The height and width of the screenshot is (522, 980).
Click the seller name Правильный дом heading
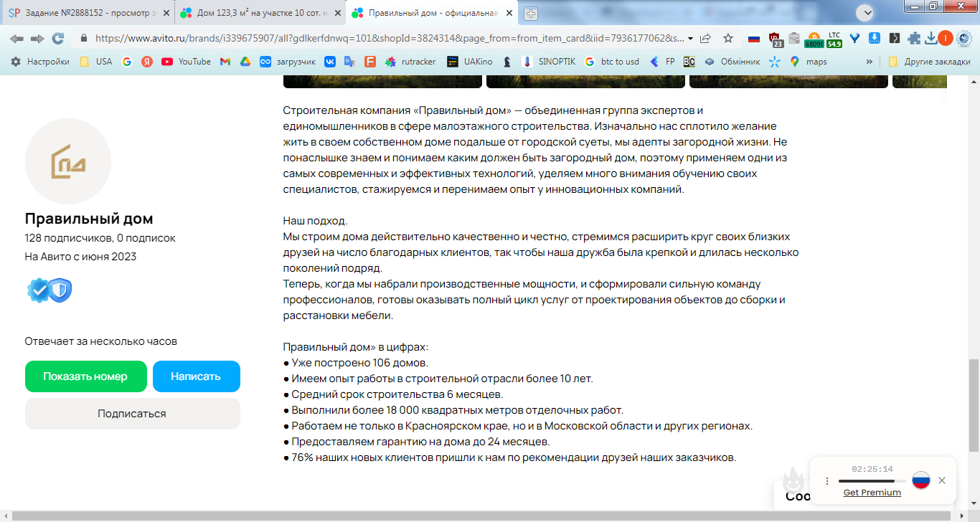[x=89, y=219]
